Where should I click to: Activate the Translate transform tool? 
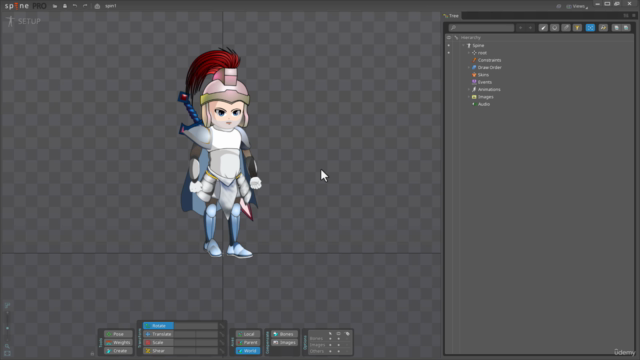[158, 334]
